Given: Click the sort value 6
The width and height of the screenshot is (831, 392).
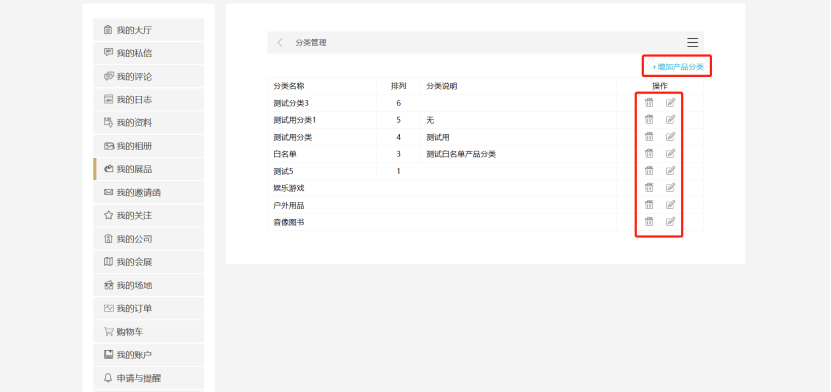Looking at the screenshot, I should (399, 103).
